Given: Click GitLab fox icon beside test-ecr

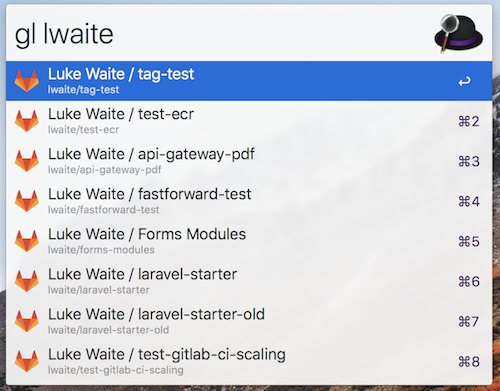Looking at the screenshot, I should click(x=27, y=121).
